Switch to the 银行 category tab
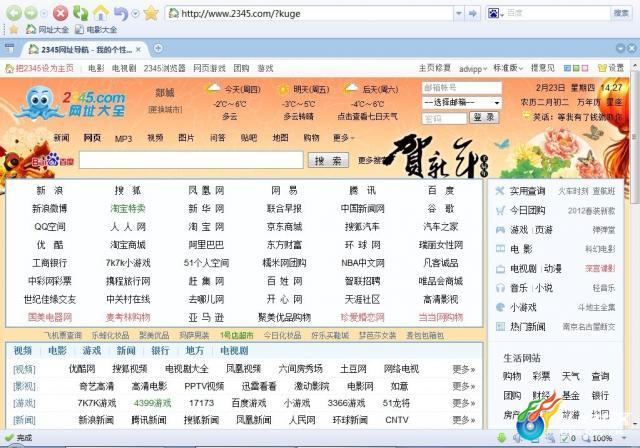 160,350
